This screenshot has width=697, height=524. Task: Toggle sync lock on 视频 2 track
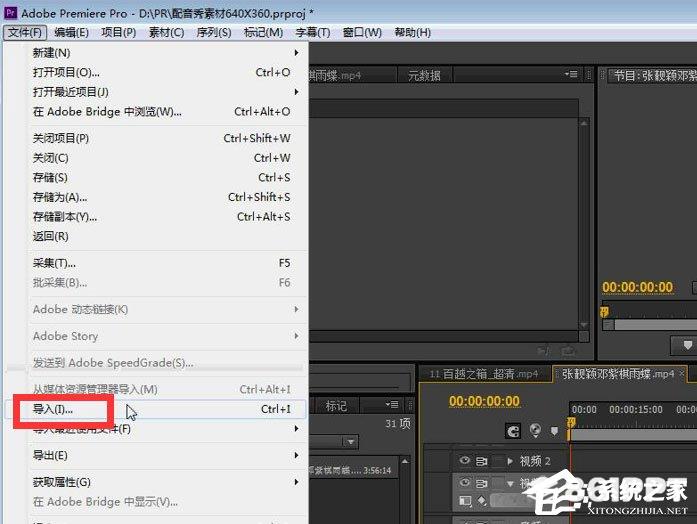(481, 461)
